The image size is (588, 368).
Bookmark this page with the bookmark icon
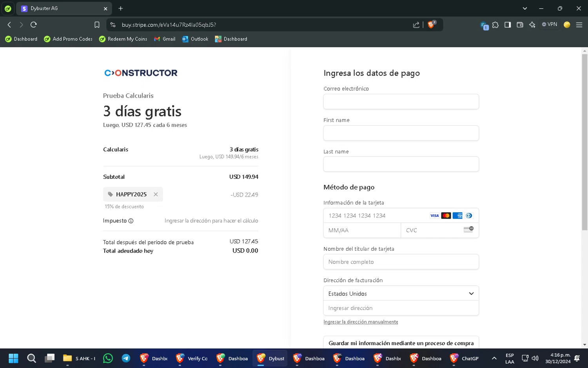(97, 25)
